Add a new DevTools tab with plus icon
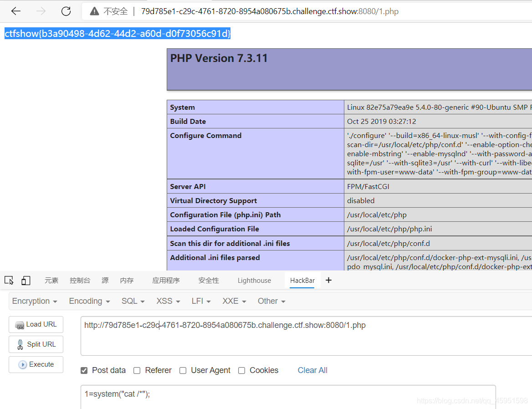This screenshot has width=532, height=409. pyautogui.click(x=328, y=280)
